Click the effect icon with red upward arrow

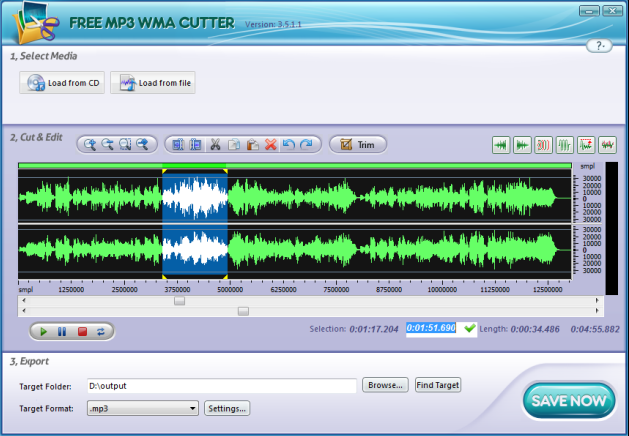(x=586, y=145)
